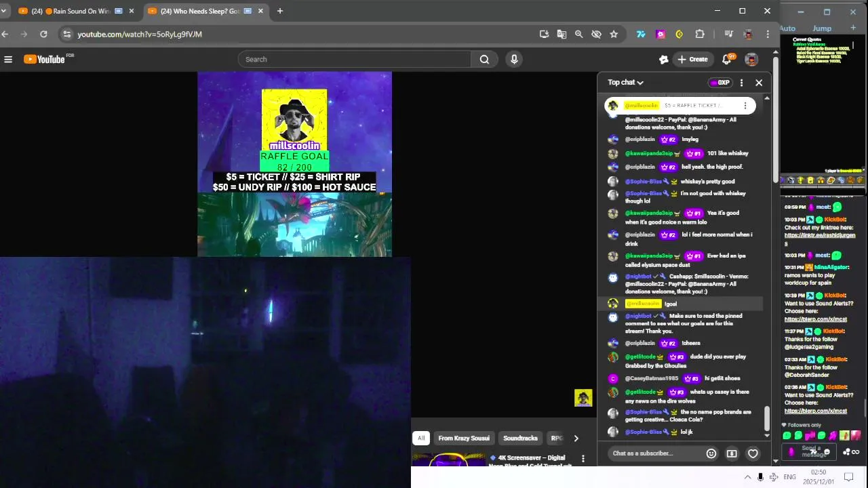Open the yellow circle extension icon
The height and width of the screenshot is (488, 868).
point(679,34)
